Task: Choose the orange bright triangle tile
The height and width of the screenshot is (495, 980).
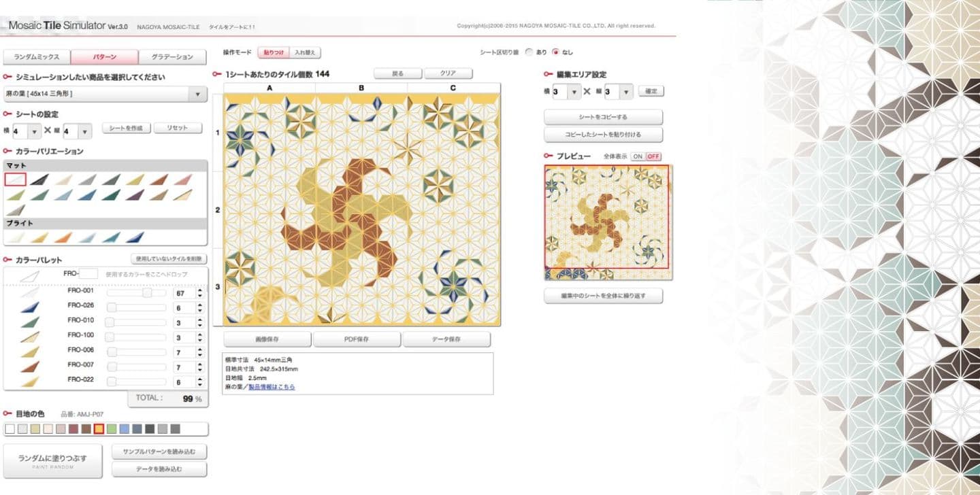Action: [x=63, y=237]
